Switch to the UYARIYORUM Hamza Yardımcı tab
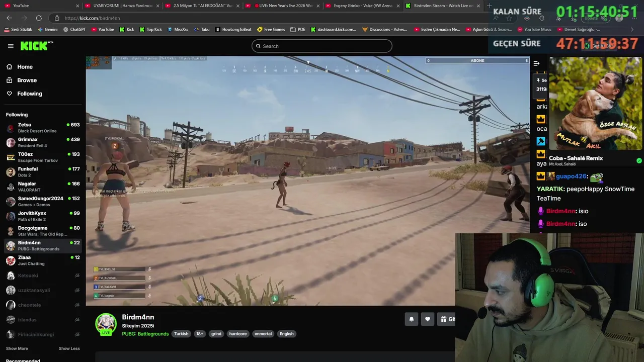 pyautogui.click(x=122, y=6)
